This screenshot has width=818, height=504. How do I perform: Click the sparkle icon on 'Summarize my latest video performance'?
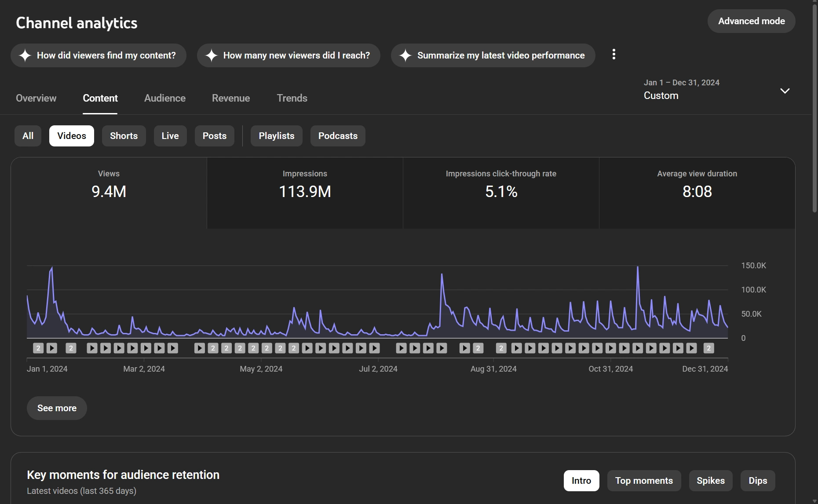tap(405, 55)
